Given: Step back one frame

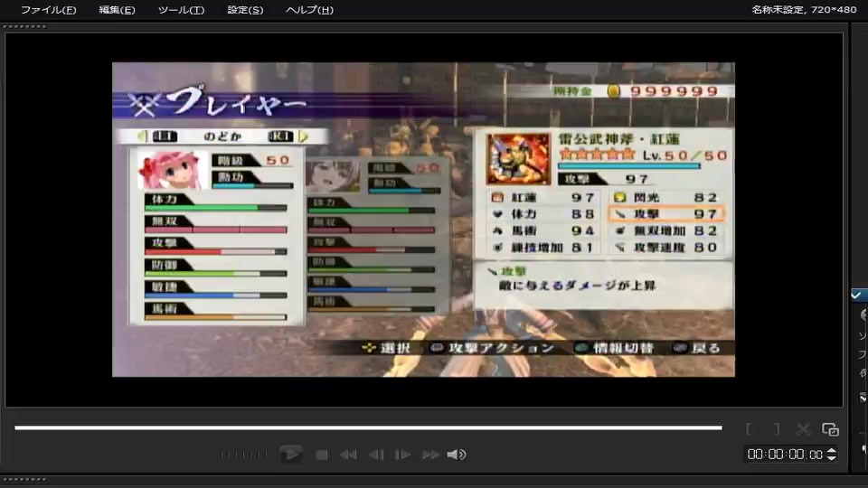Looking at the screenshot, I should (x=376, y=455).
